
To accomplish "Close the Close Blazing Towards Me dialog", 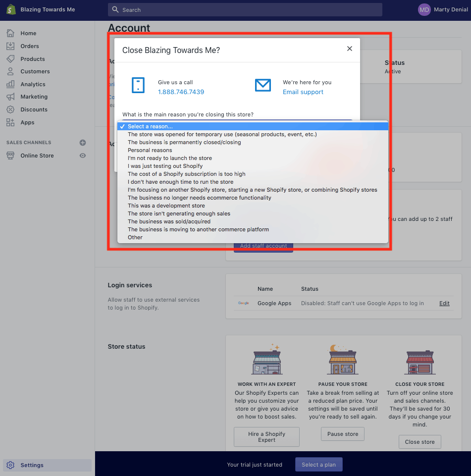I will tap(350, 49).
